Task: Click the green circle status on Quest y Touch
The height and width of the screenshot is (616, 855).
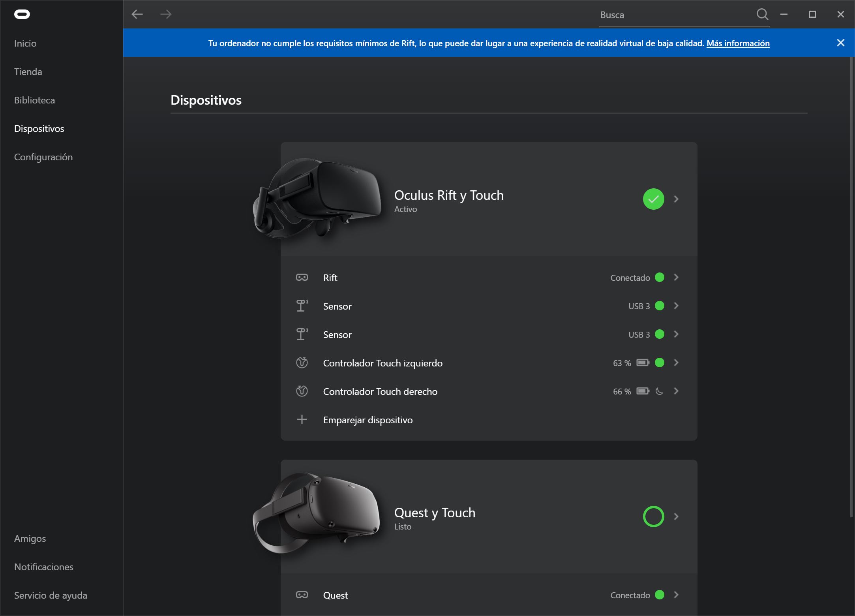Action: [654, 516]
